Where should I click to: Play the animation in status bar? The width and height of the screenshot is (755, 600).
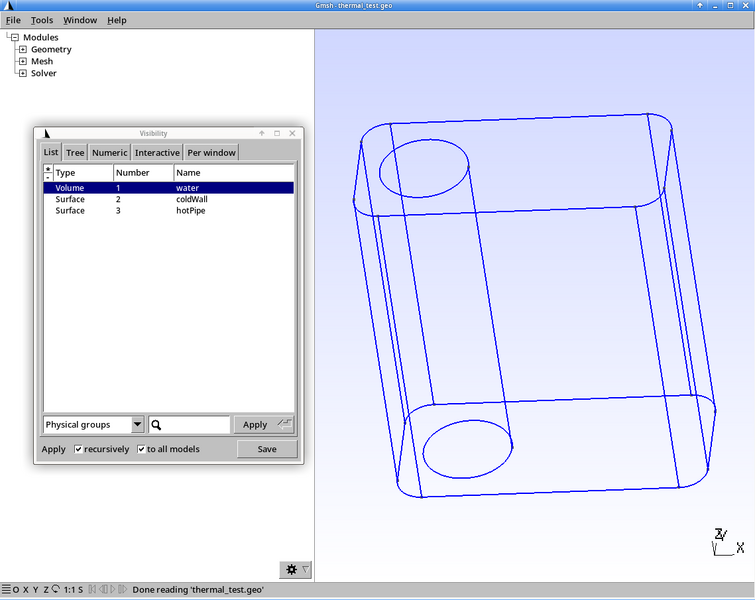click(x=113, y=589)
